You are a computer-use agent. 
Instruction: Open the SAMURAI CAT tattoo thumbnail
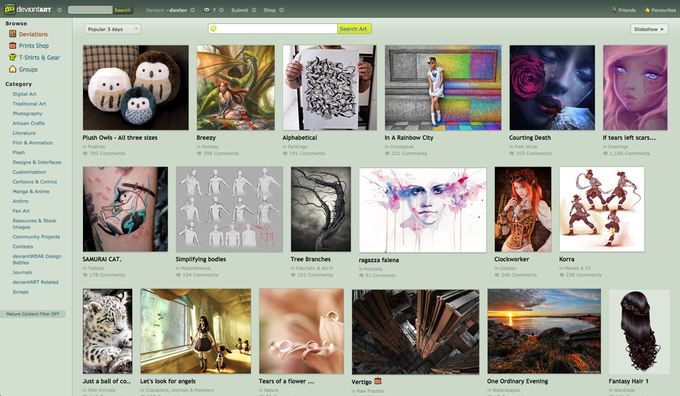(125, 209)
